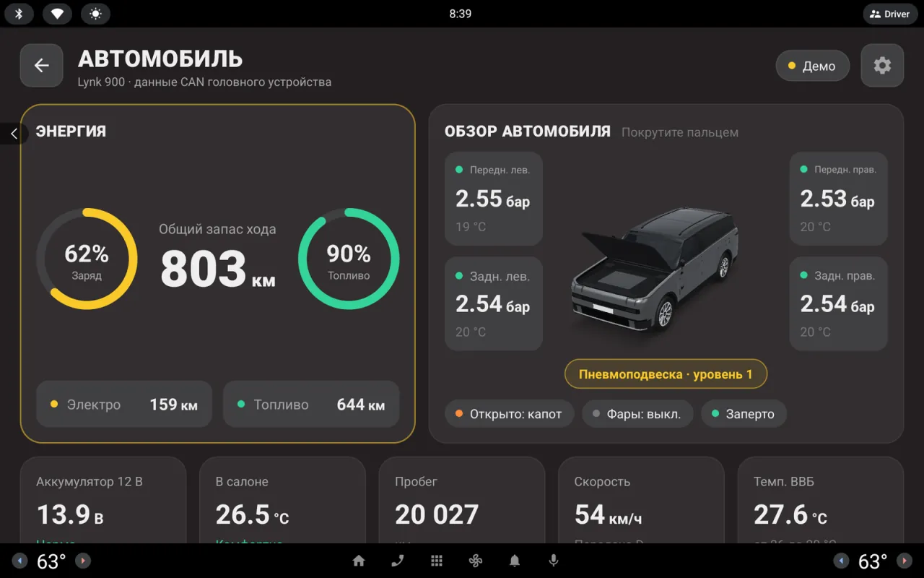Screen dimensions: 924x578
Task: Open the Пробег mileage card
Action: pos(462,500)
